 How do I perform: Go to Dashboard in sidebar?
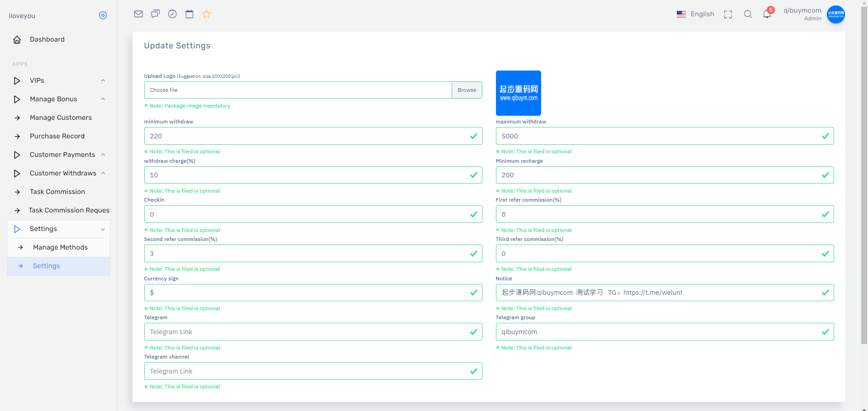click(x=47, y=39)
